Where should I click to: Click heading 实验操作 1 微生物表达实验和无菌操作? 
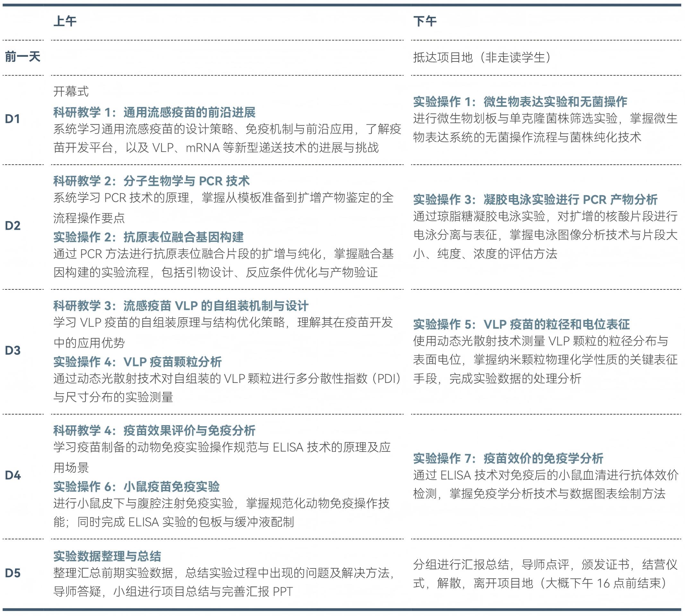pos(520,101)
